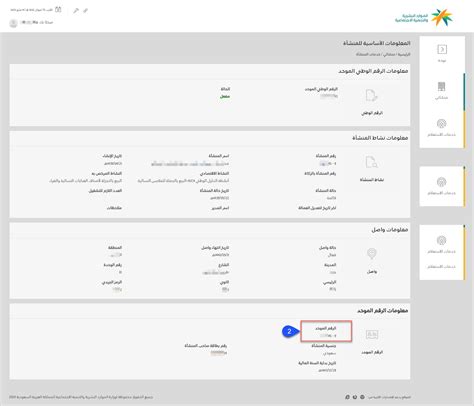Viewport: 474px width, 406px height.
Task: Click the جنسية المنشأة label
Action: coord(324,346)
